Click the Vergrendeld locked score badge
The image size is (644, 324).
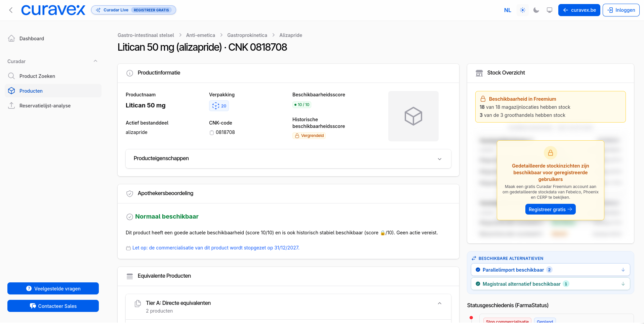pyautogui.click(x=309, y=136)
